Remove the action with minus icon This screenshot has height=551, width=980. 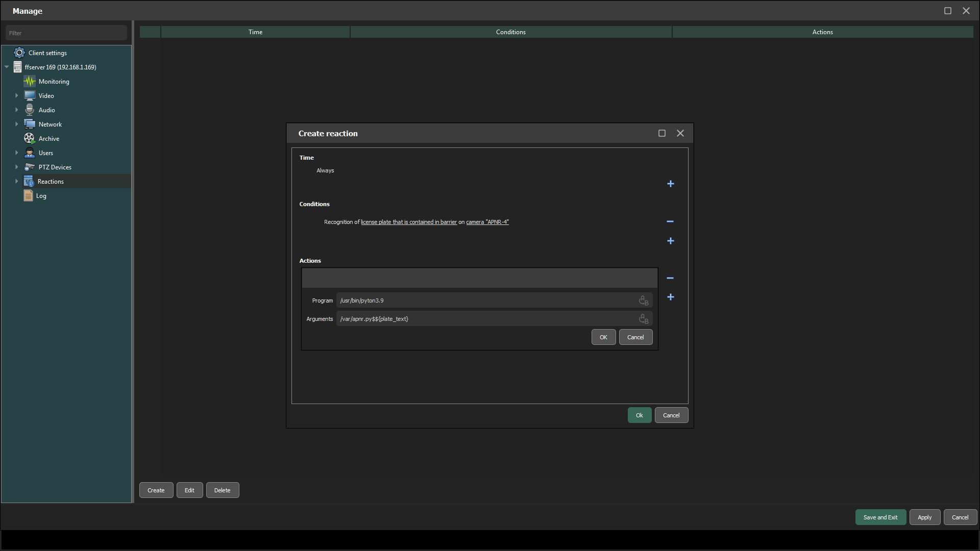670,278
